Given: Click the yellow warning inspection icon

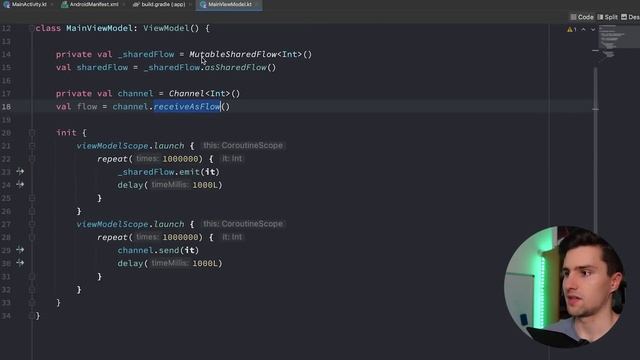Looking at the screenshot, I should pos(569,29).
